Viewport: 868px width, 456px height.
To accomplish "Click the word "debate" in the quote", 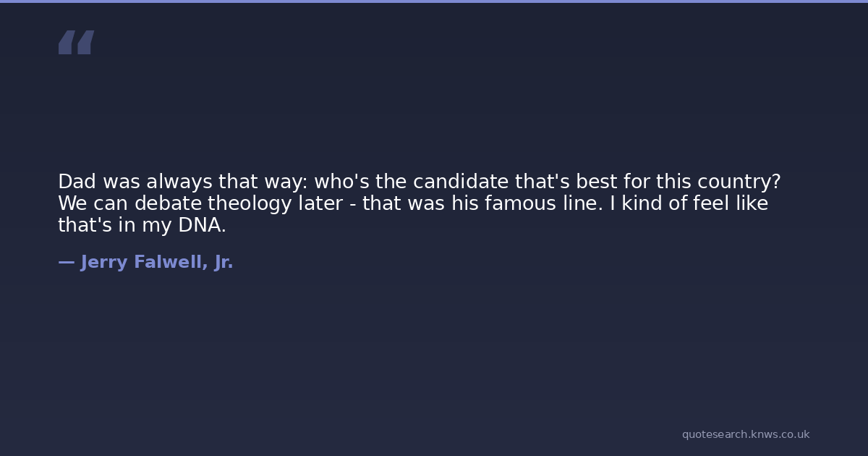I will click(168, 203).
